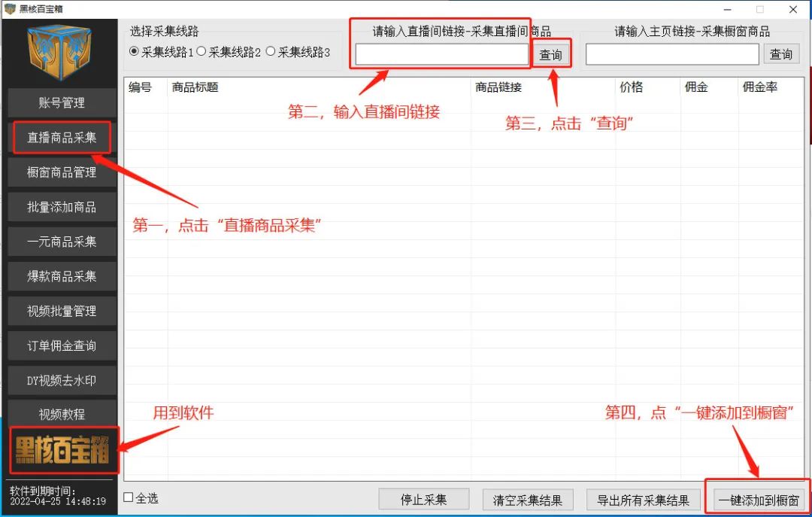The width and height of the screenshot is (812, 517).
Task: Open 一元商品采集 page
Action: tap(62, 242)
